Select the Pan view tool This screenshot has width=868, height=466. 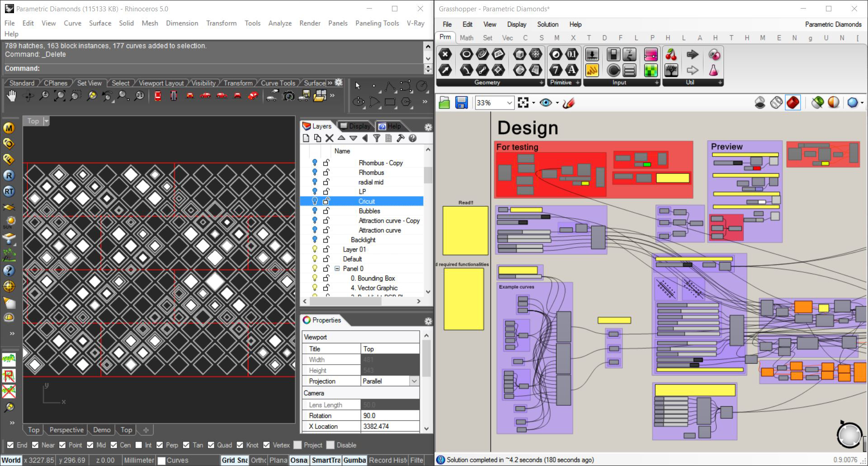coord(11,96)
